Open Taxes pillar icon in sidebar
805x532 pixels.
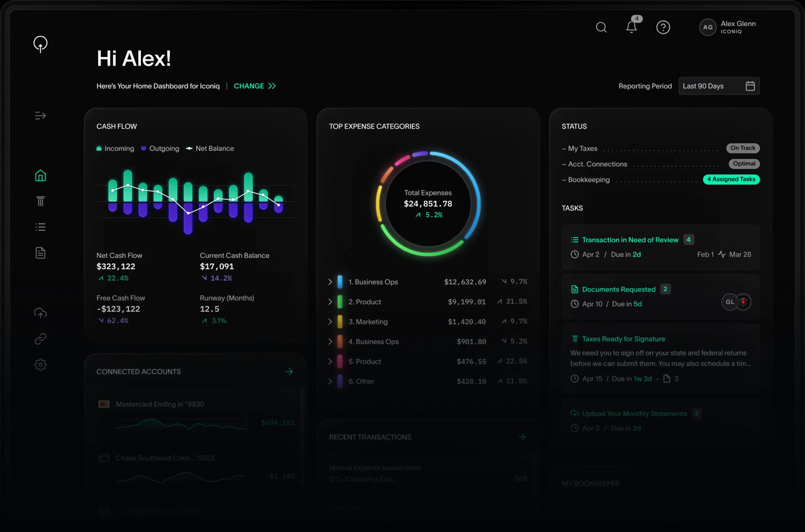tap(40, 201)
